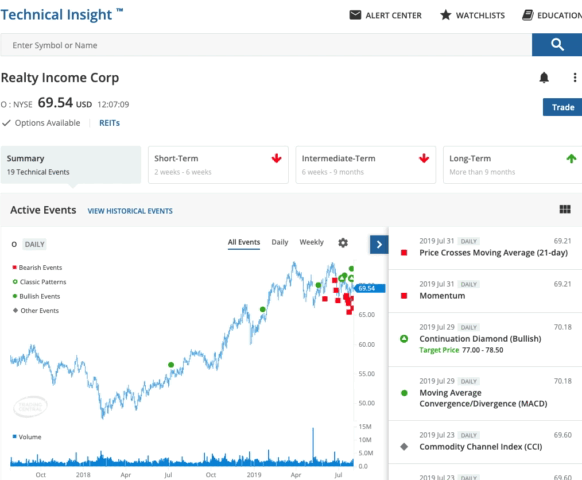Select the Summary 19 Technical Events tab

[71, 165]
